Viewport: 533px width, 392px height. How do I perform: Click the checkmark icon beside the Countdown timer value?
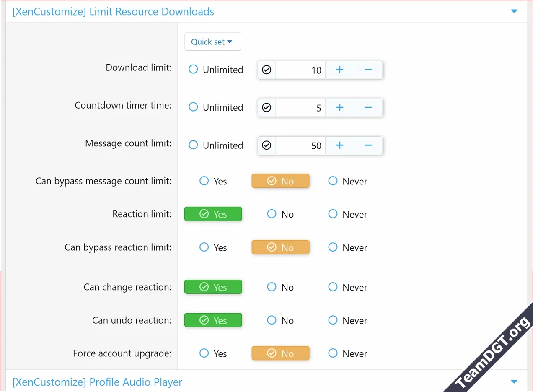pyautogui.click(x=266, y=107)
